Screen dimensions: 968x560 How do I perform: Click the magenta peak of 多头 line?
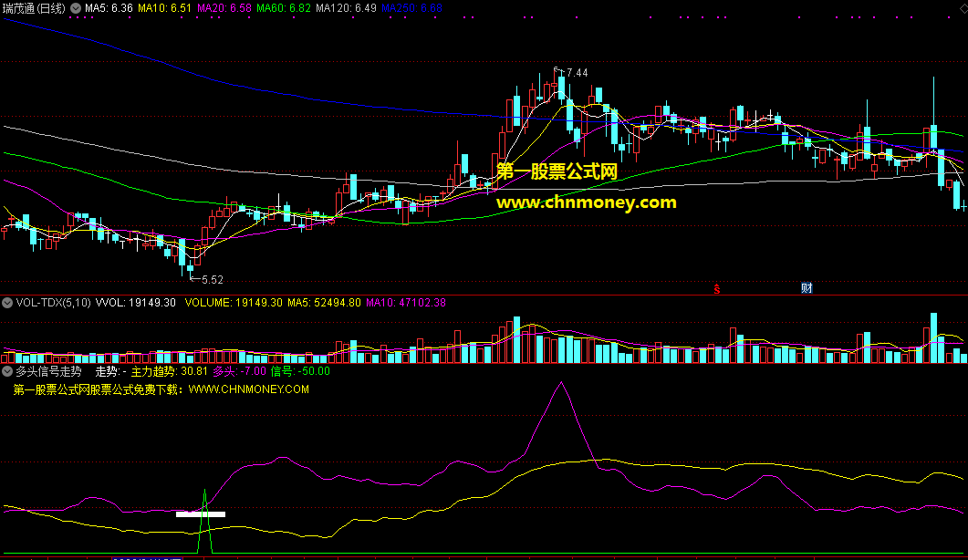coord(561,383)
